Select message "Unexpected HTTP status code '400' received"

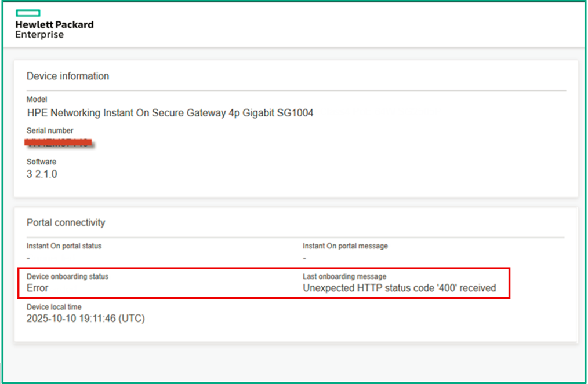[x=400, y=288]
